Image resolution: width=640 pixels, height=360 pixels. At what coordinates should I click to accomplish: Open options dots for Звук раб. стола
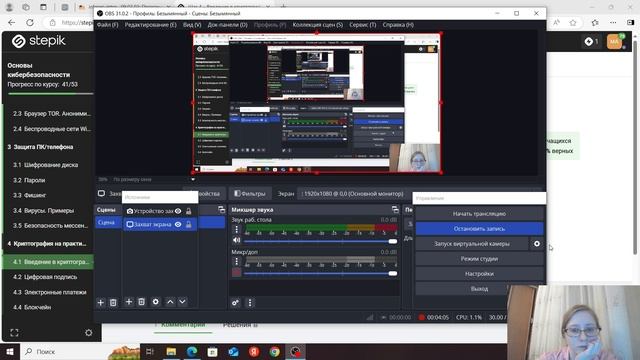(x=236, y=229)
